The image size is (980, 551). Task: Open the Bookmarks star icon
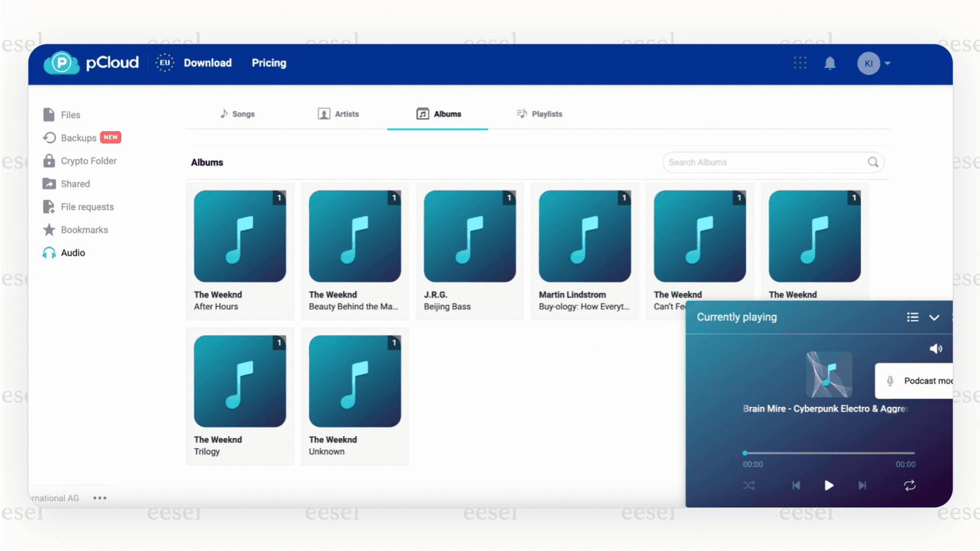50,229
